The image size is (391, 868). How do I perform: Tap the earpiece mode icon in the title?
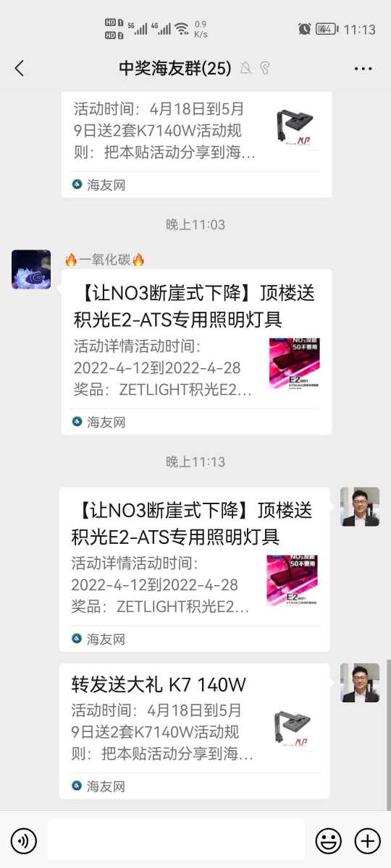[x=265, y=68]
